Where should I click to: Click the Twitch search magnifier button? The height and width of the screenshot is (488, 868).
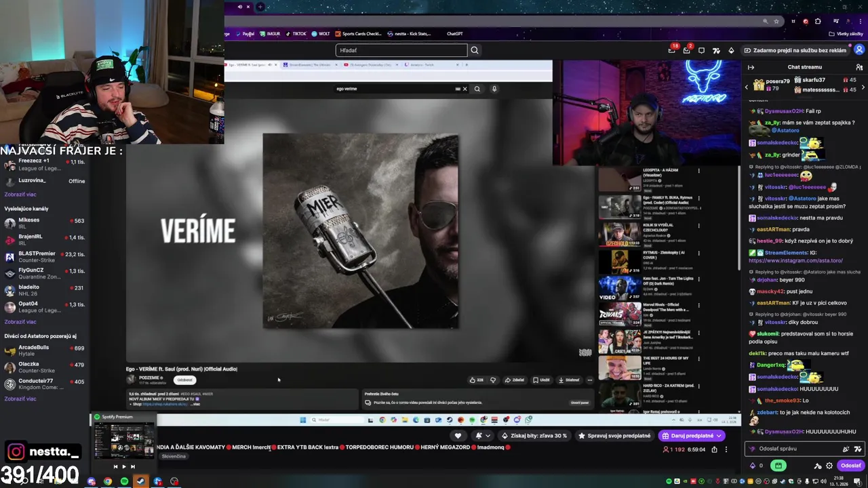click(x=475, y=50)
